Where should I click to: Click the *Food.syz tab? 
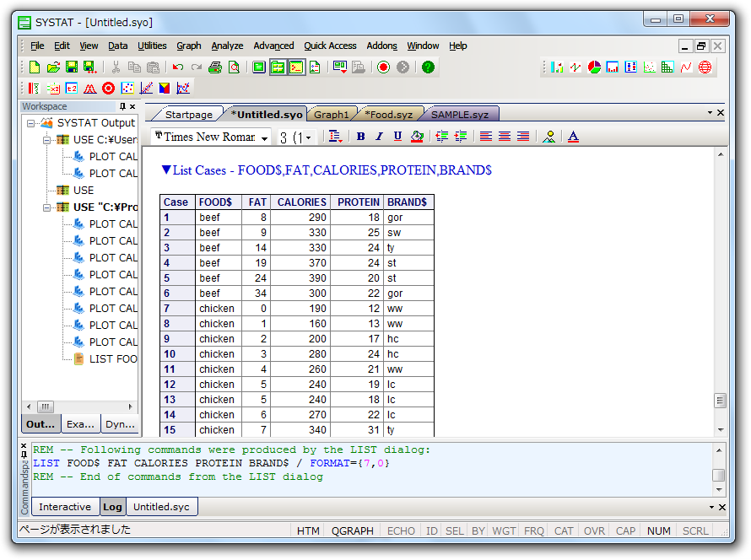[388, 115]
